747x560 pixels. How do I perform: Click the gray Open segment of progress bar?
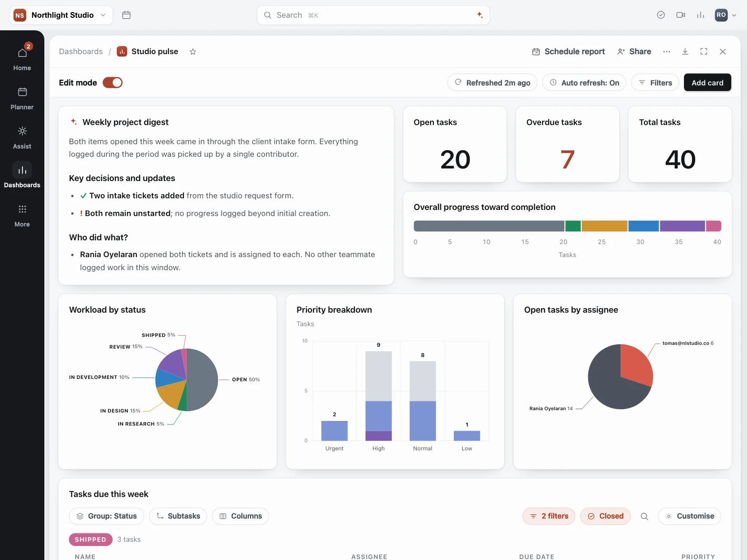pyautogui.click(x=489, y=226)
